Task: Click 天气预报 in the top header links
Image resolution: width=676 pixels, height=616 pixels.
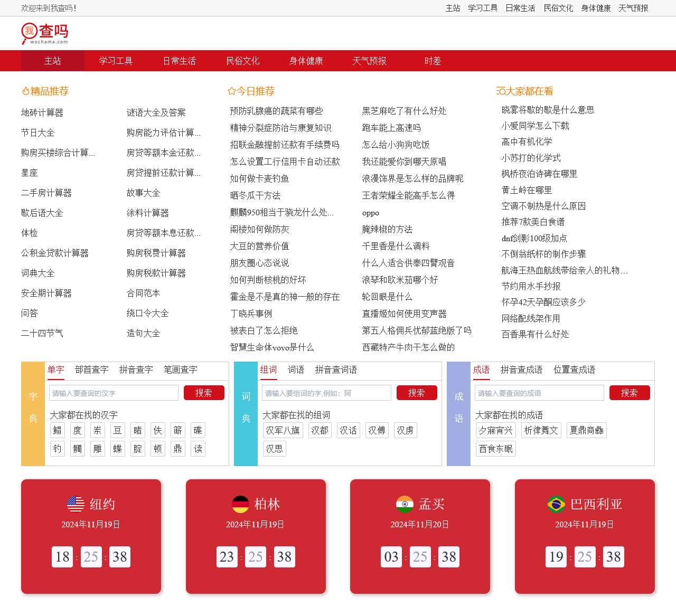Action: (x=634, y=8)
